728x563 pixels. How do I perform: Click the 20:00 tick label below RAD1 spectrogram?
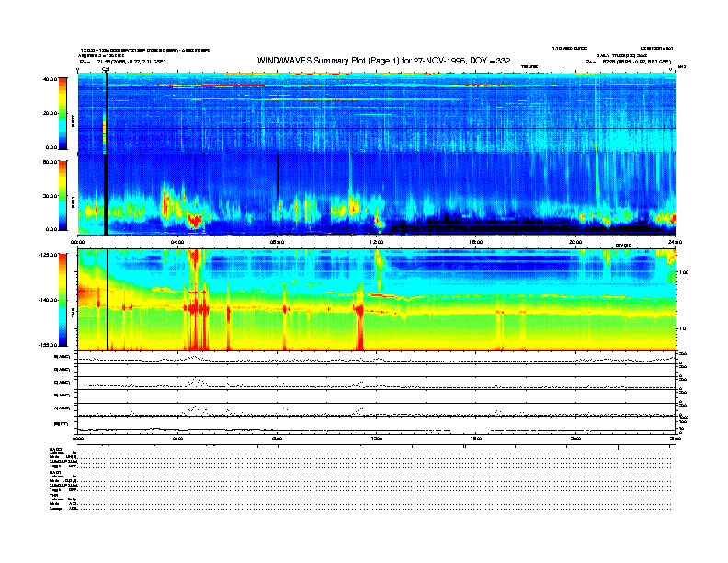click(x=575, y=242)
